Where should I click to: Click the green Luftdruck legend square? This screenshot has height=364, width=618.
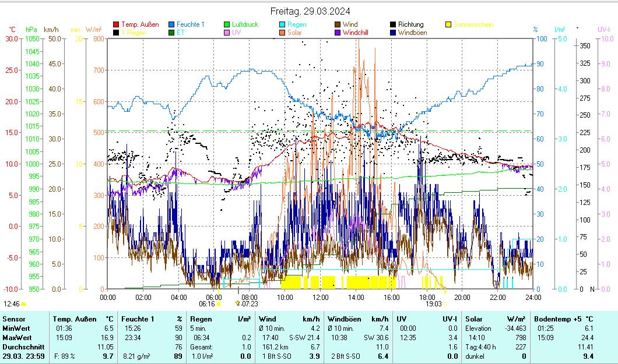tap(227, 24)
